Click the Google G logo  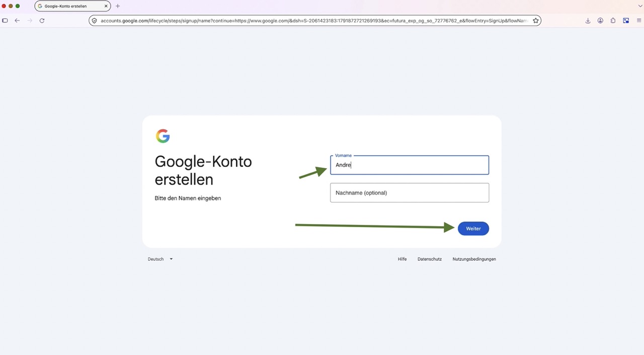pyautogui.click(x=163, y=136)
